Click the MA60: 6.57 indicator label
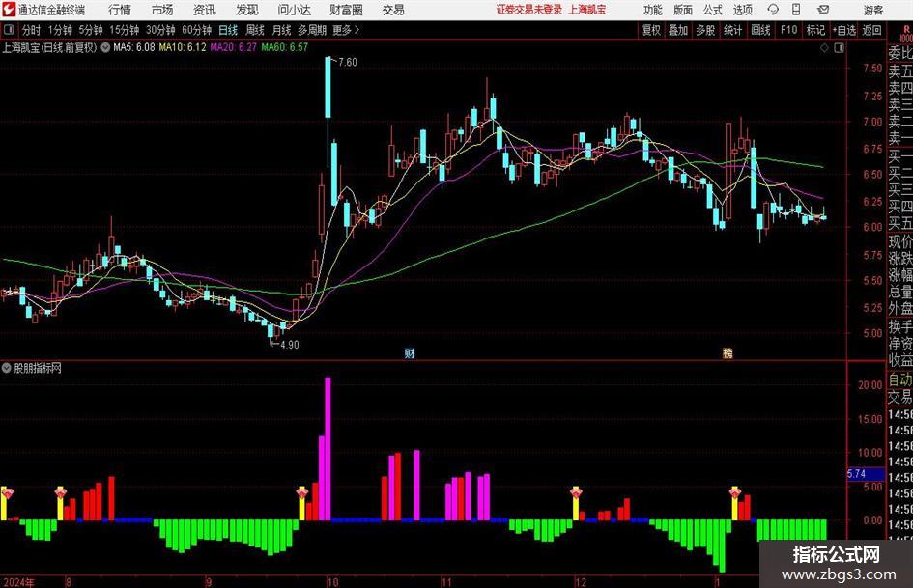 (x=285, y=47)
